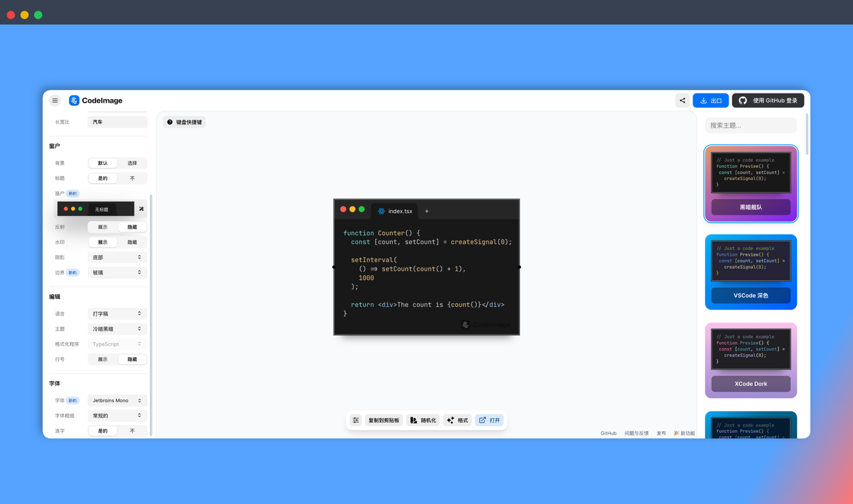Open the 新功能 footer link

[685, 434]
